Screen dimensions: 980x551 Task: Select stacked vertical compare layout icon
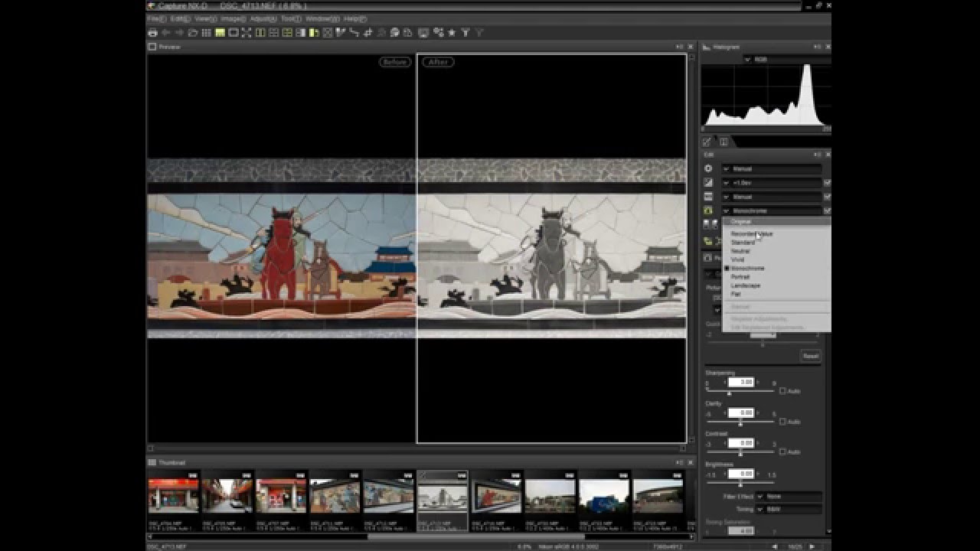click(x=274, y=33)
